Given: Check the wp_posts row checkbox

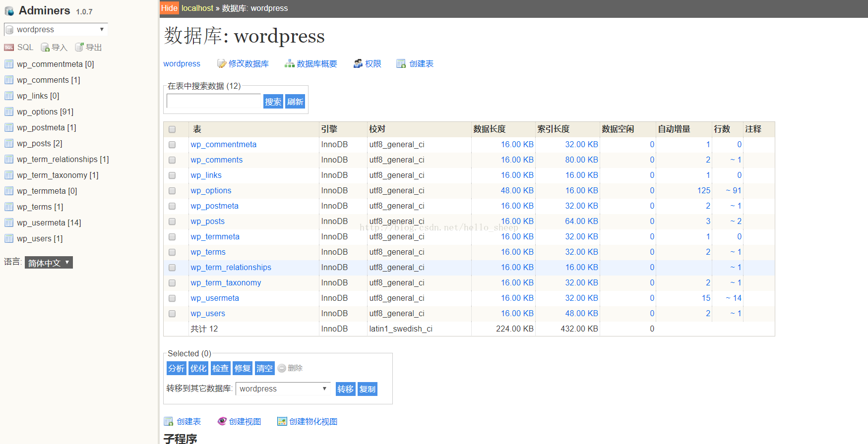Looking at the screenshot, I should point(172,222).
